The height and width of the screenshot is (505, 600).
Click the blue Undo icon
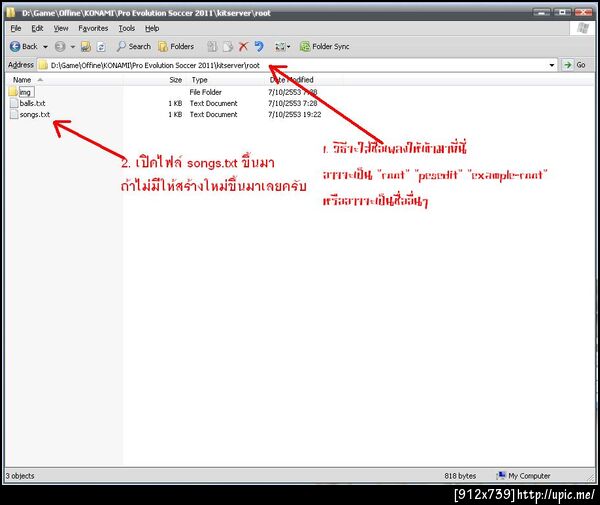[x=259, y=47]
